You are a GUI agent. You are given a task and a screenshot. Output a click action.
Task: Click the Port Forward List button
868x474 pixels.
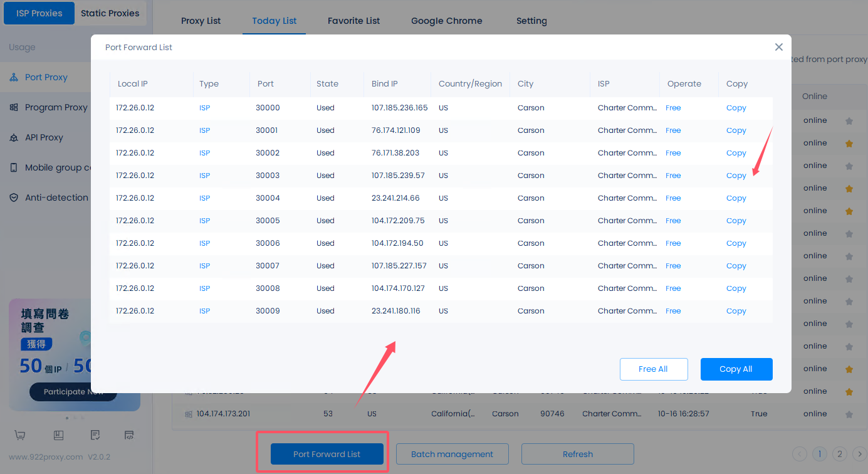click(327, 454)
